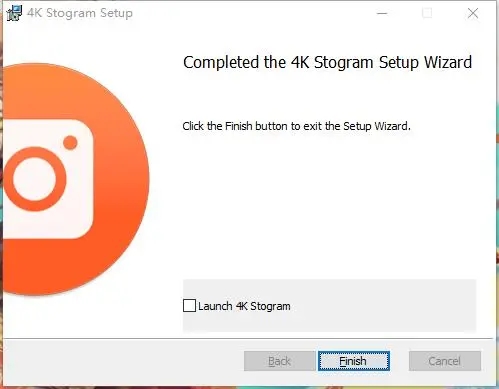Click the "Launch 4K Stogram" label text
499x389 pixels.
point(244,306)
